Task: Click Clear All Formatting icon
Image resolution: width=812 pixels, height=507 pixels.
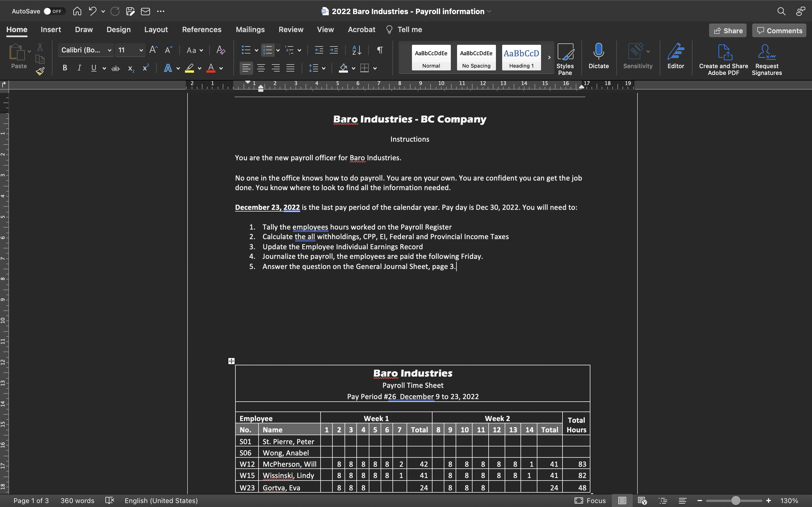Action: coord(220,50)
